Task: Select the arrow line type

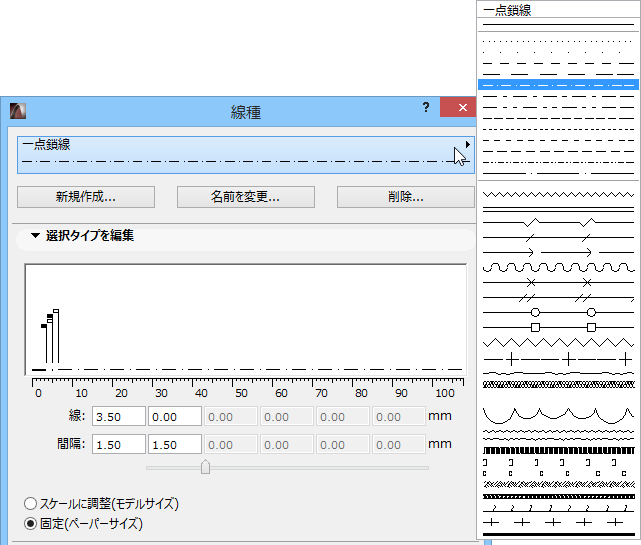Action: tap(558, 252)
